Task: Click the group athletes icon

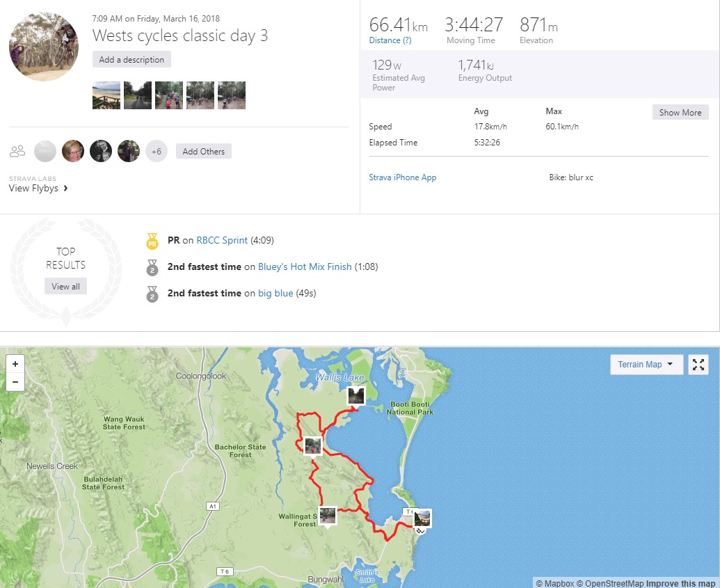Action: [x=17, y=151]
